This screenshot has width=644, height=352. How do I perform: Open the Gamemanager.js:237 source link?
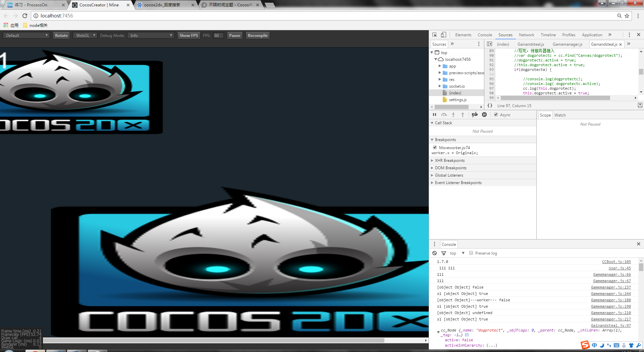point(611,287)
